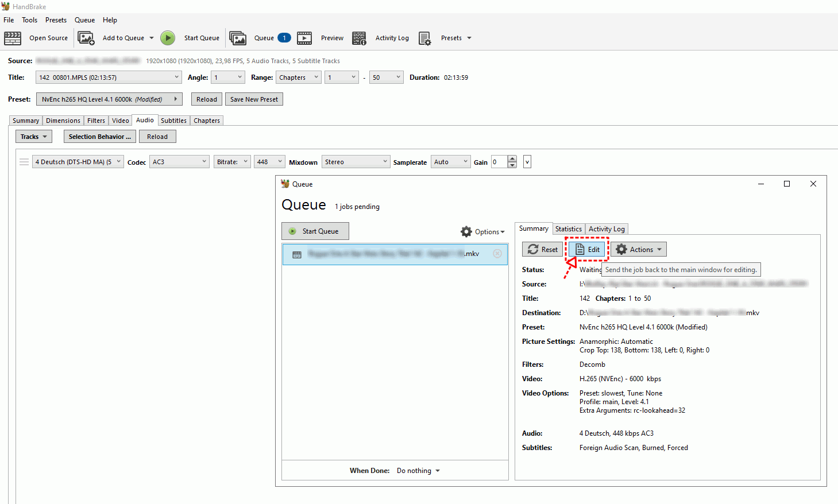Click the Selection Behavior button
Image resolution: width=838 pixels, height=504 pixels.
coord(100,137)
